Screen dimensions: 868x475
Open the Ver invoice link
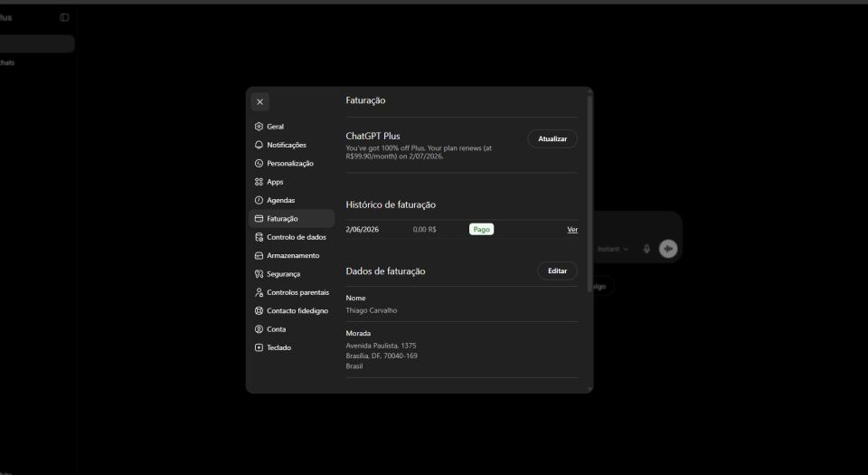pyautogui.click(x=572, y=229)
